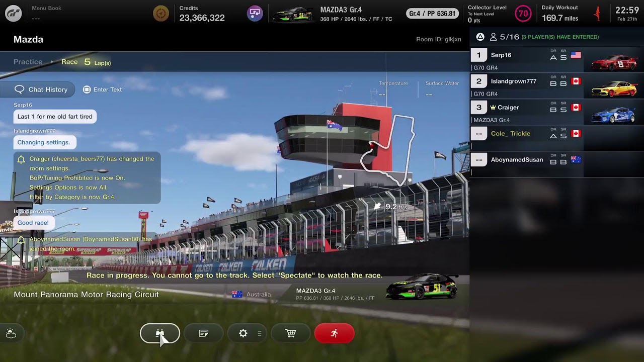This screenshot has width=644, height=362.
Task: Click the US flag beside Serp16
Action: pyautogui.click(x=576, y=55)
